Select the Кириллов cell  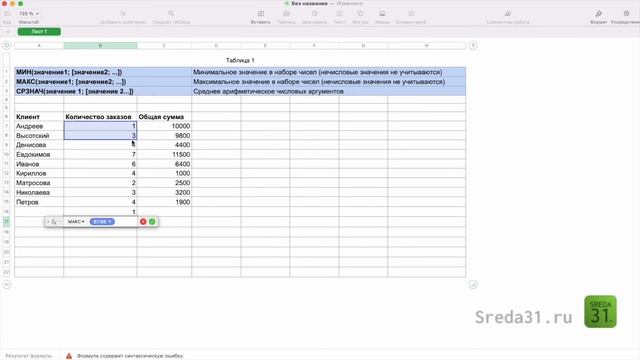(39, 173)
